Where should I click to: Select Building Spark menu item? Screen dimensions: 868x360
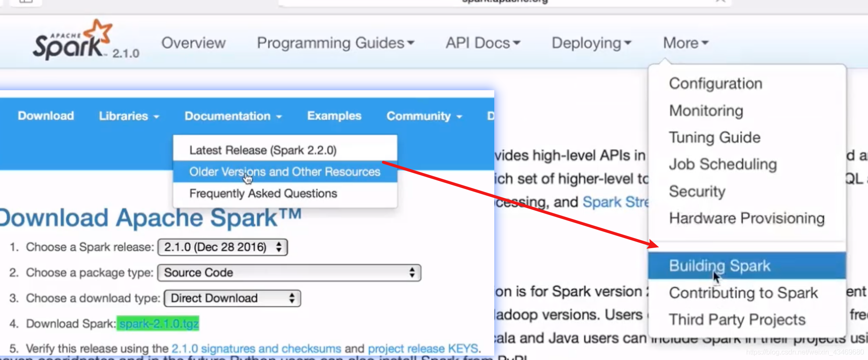(747, 265)
